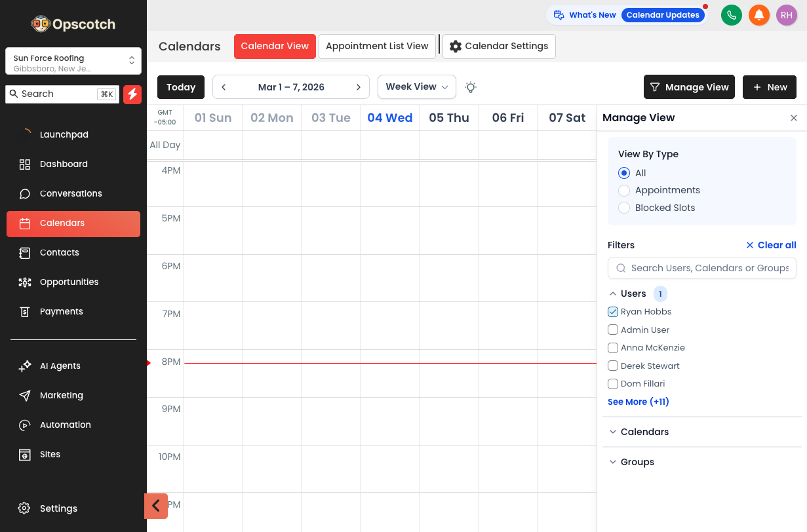Image resolution: width=807 pixels, height=532 pixels.
Task: Click the green phone dialer icon
Action: (x=731, y=15)
